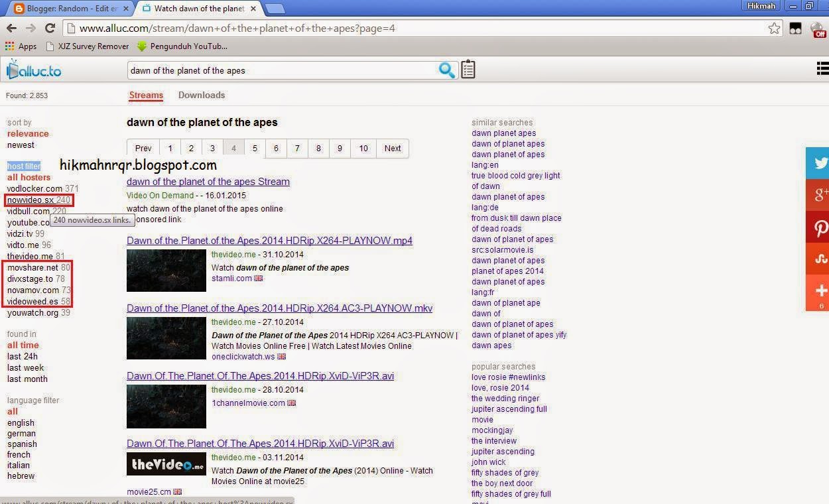
Task: Open stamli.com source link
Action: pyautogui.click(x=231, y=279)
